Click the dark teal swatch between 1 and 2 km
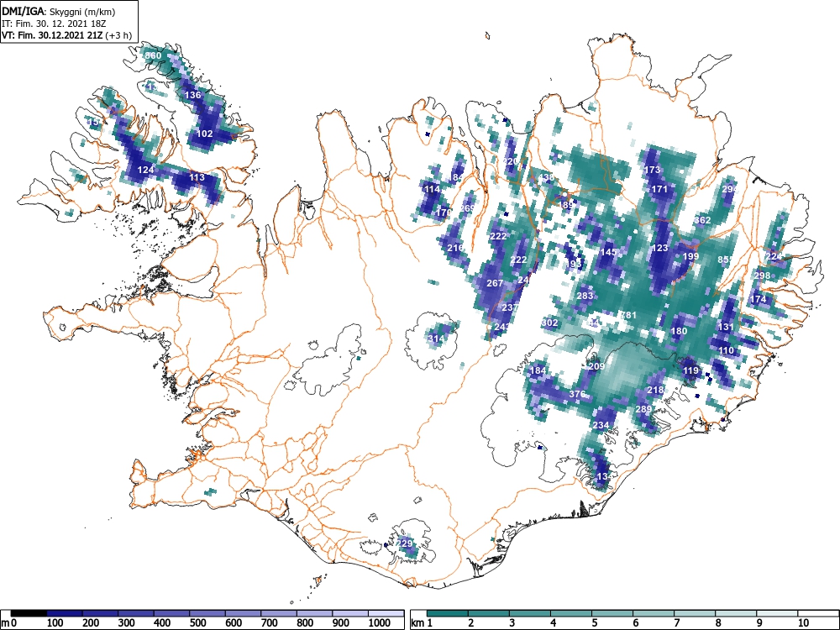 point(449,613)
